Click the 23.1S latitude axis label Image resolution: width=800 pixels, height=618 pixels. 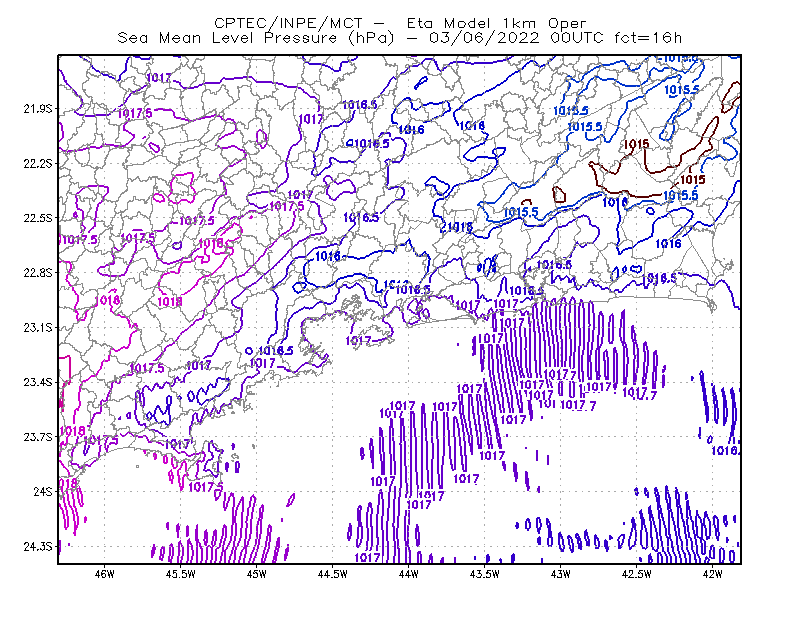[38, 327]
